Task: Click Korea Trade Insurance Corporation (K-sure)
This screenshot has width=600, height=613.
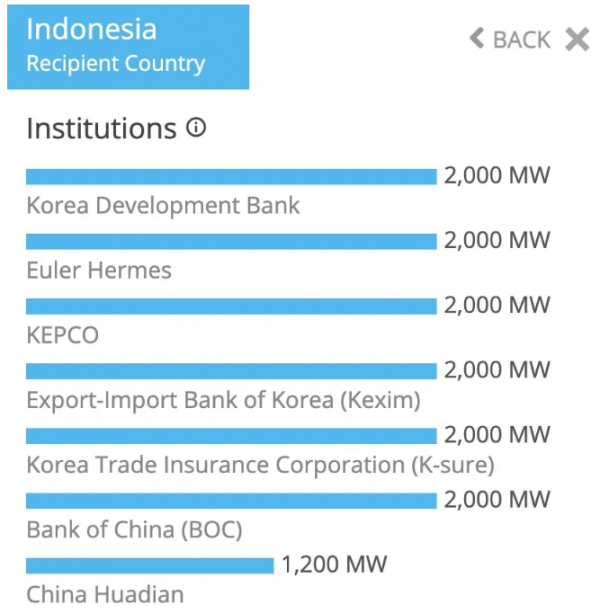Action: point(260,465)
